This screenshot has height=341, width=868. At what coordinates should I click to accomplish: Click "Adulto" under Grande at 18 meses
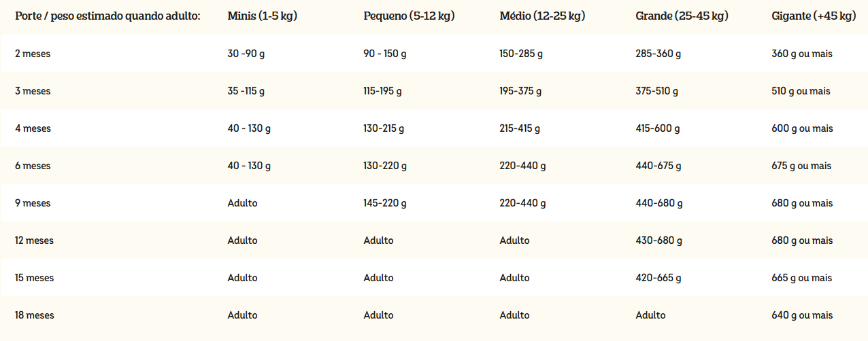[650, 315]
